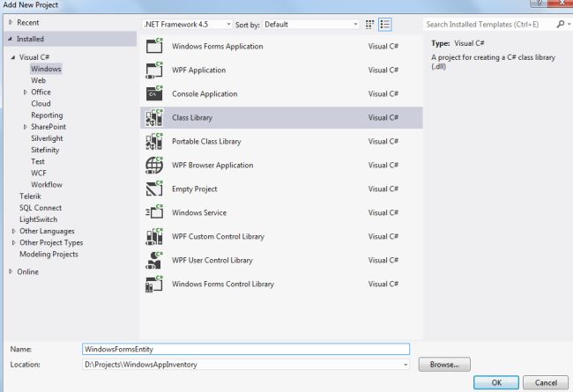Select 'WPF Browser Application' template name
The width and height of the screenshot is (573, 392).
pos(212,165)
